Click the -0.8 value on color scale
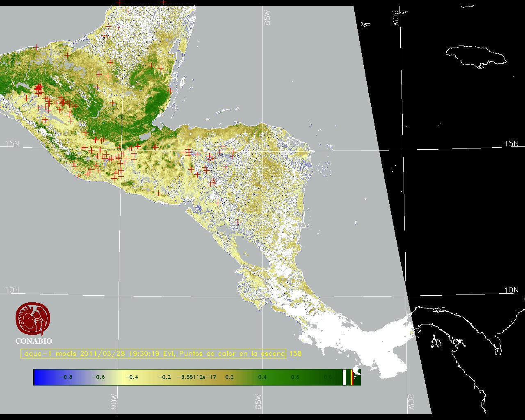The width and height of the screenshot is (525, 420). point(66,377)
